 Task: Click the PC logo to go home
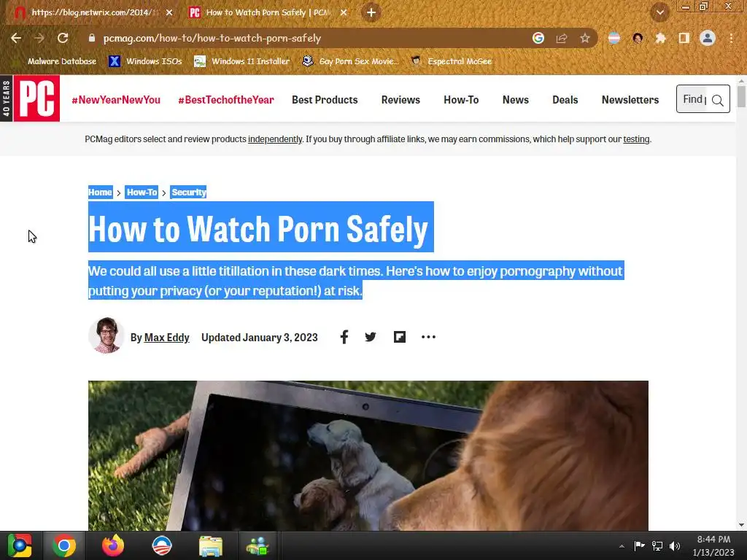(x=36, y=98)
